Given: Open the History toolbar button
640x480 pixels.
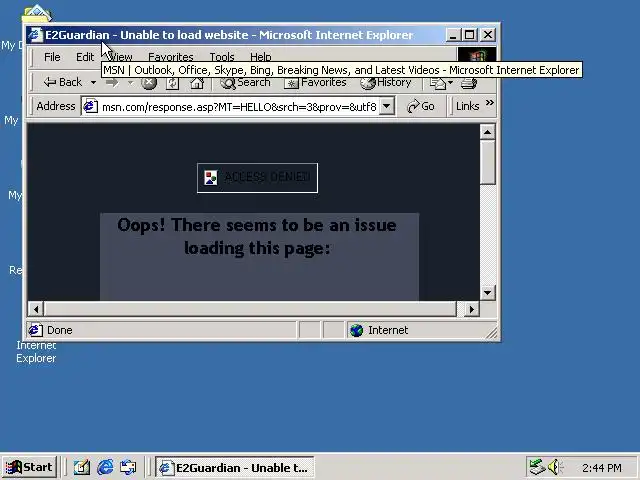Looking at the screenshot, I should (x=386, y=83).
